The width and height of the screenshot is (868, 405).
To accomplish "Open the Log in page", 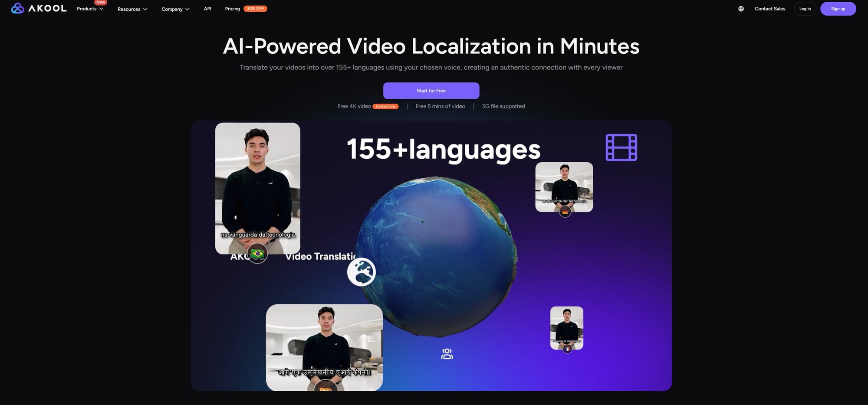I will tap(805, 8).
